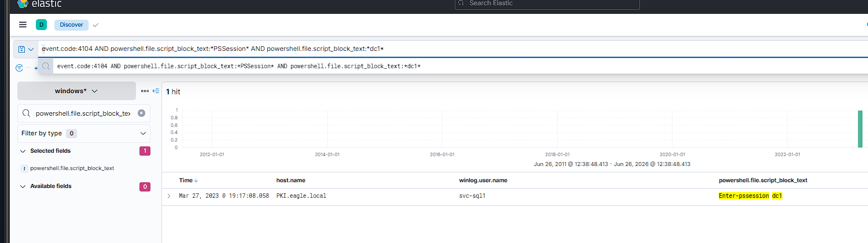This screenshot has width=868, height=243.
Task: Click the Mar 27, 2023 timestamp cell
Action: tap(224, 196)
